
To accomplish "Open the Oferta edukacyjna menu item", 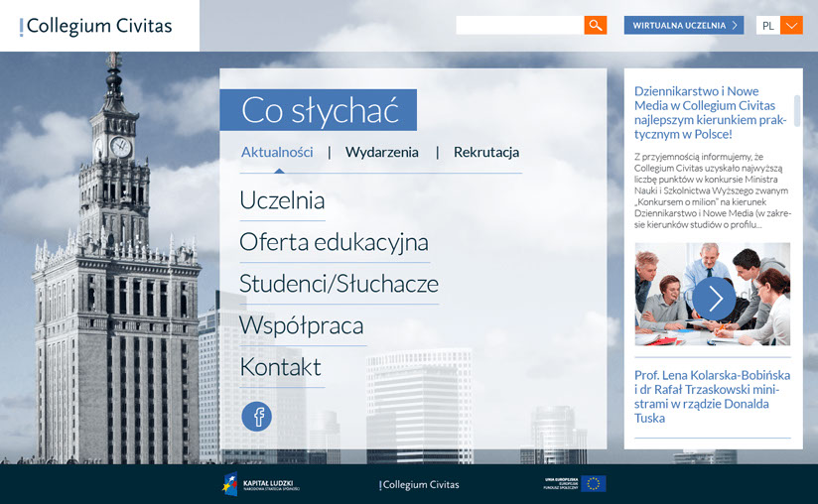I will point(334,242).
